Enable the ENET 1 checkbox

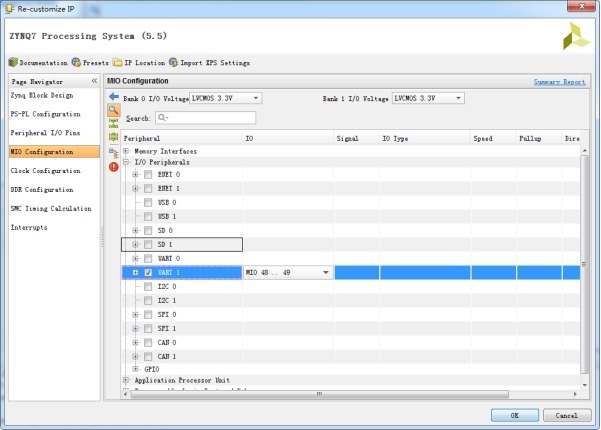click(x=148, y=189)
